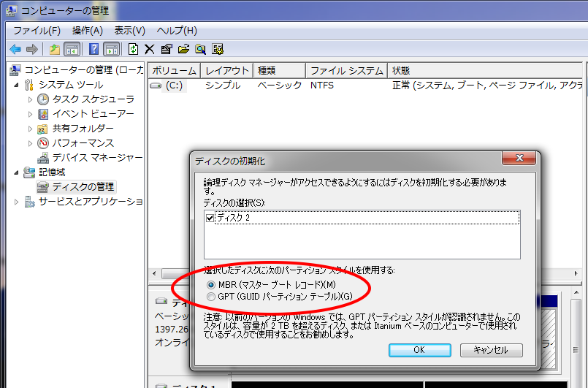
Task: Expand the タスク スケジューラ tree node
Action: click(30, 99)
